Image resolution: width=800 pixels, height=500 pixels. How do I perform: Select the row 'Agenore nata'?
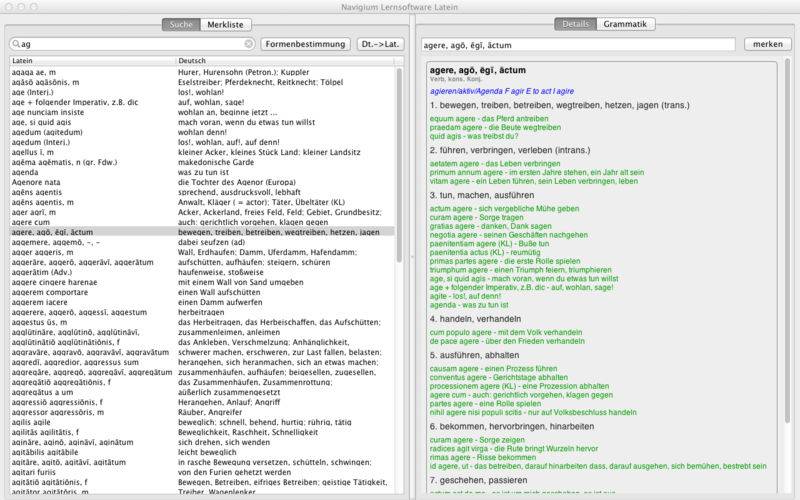click(202, 182)
